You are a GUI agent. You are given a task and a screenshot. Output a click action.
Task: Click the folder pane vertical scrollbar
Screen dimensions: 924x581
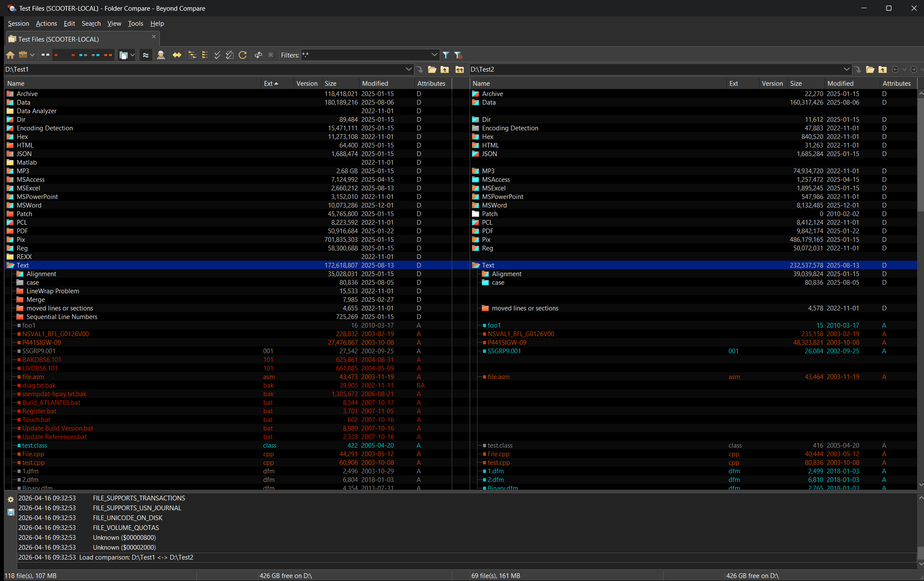[x=921, y=154]
